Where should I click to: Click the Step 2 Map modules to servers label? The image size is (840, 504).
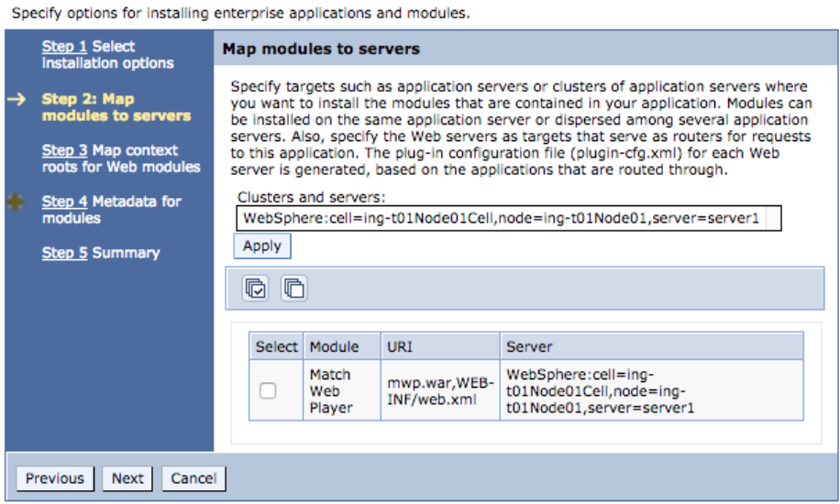116,107
